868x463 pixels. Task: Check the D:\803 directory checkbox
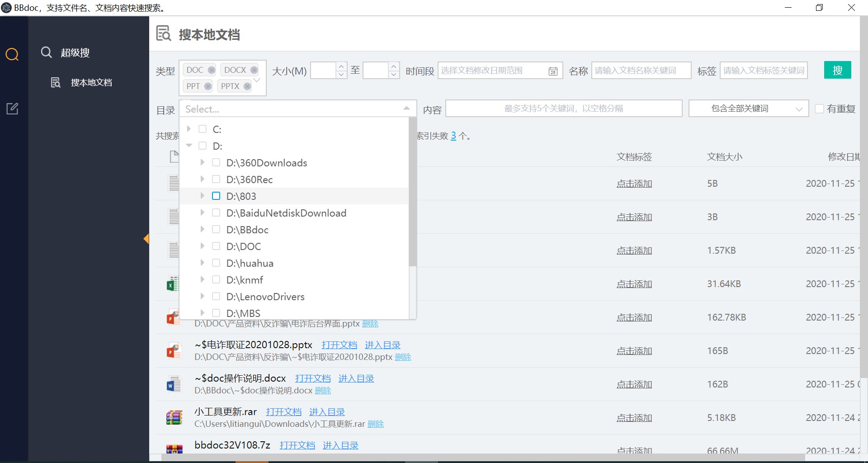pos(216,196)
